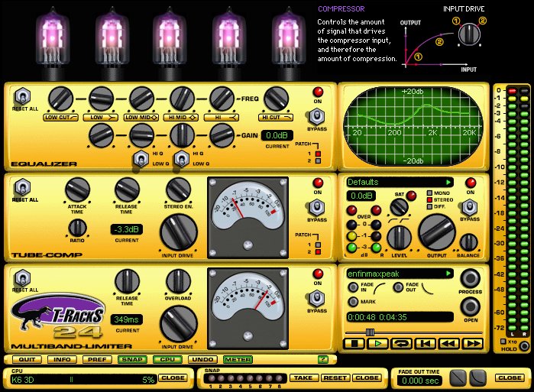Click the meter Hold knob
Screen dimensions: 534x392
point(524,346)
